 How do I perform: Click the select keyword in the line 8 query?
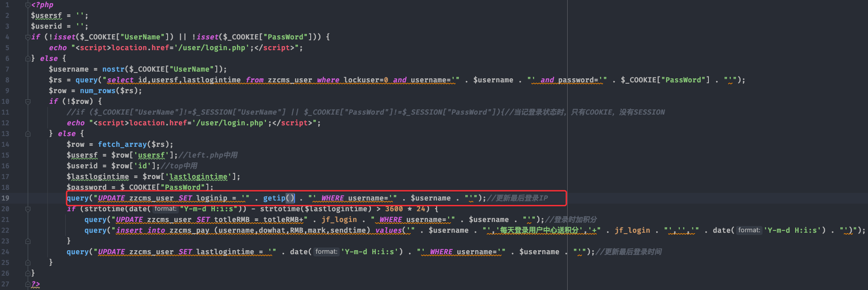pyautogui.click(x=120, y=80)
